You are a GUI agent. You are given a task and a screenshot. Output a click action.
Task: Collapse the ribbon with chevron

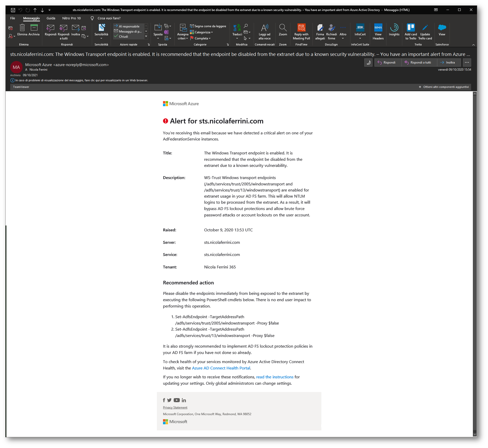click(x=473, y=45)
